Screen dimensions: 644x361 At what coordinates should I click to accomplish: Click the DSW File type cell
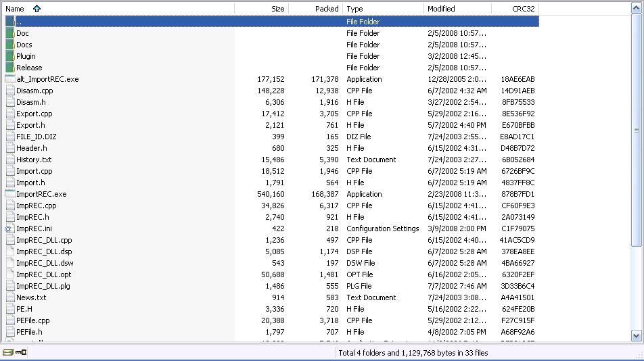pyautogui.click(x=361, y=263)
